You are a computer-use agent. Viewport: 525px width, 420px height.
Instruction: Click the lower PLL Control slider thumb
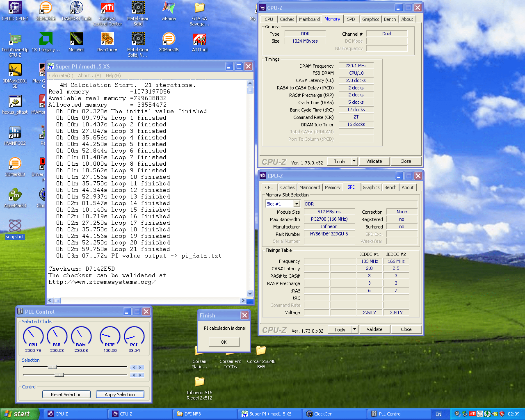[59, 374]
